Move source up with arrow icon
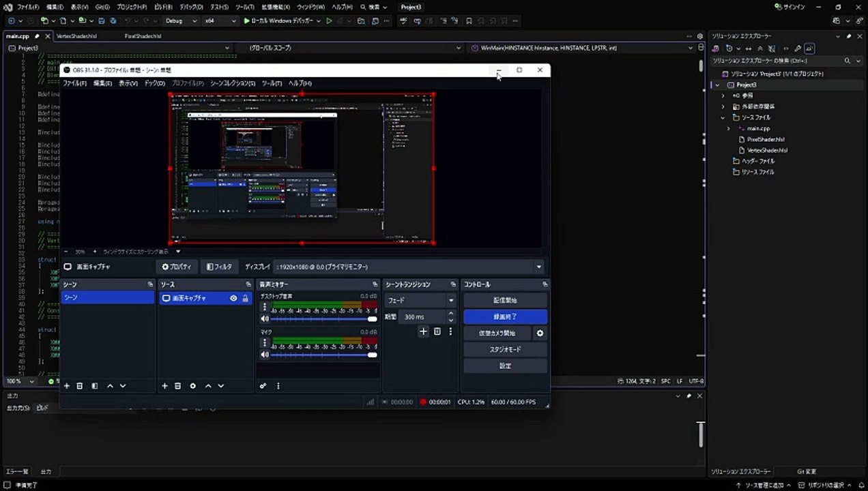868x491 pixels. pos(208,386)
